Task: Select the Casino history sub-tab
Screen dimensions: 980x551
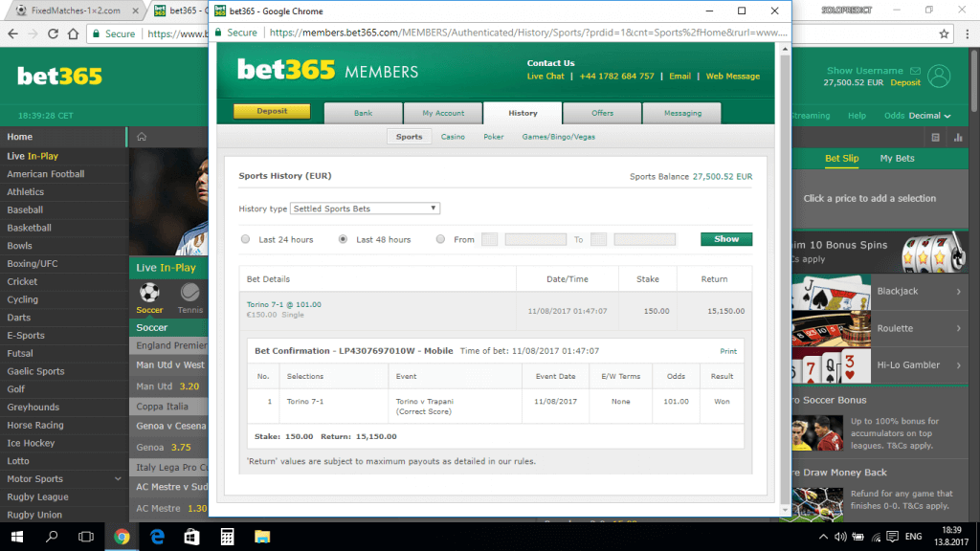Action: pos(453,137)
